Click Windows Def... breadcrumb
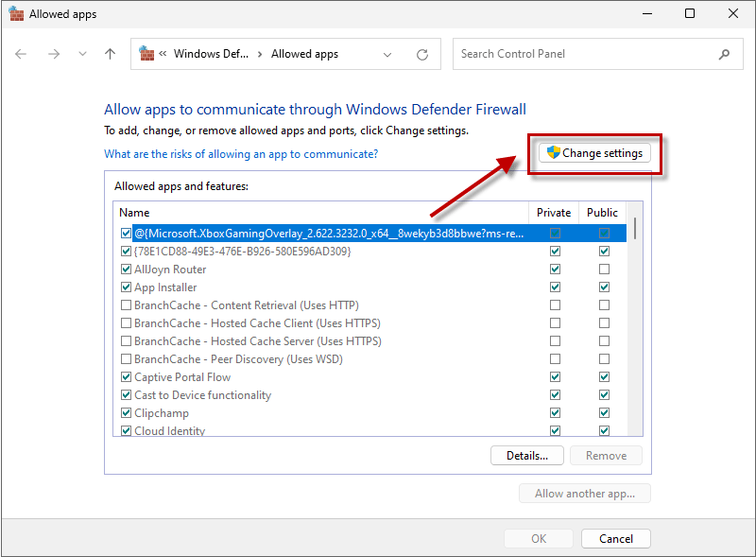The image size is (756, 557). 211,54
